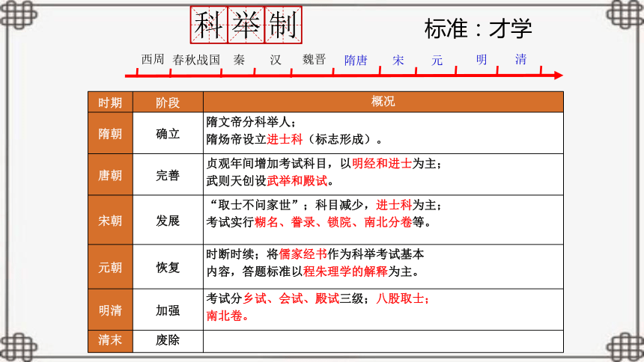Select the 时期 table header

tap(110, 102)
